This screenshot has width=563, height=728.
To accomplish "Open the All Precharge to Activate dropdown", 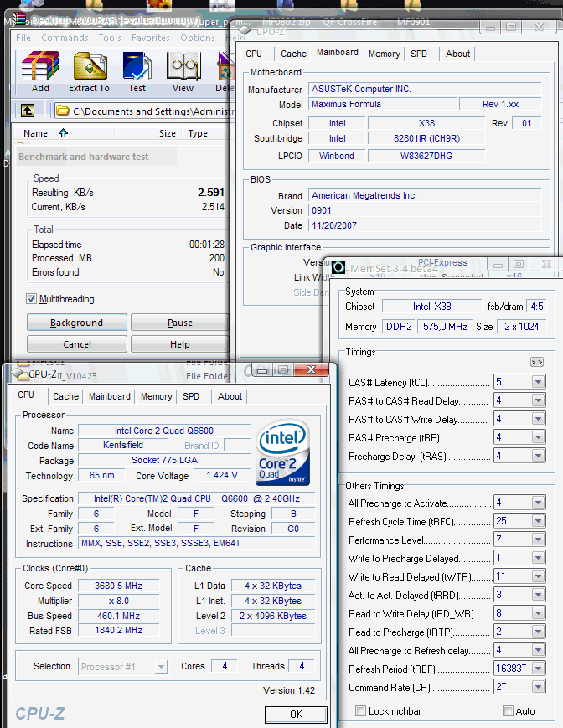I will point(538,503).
